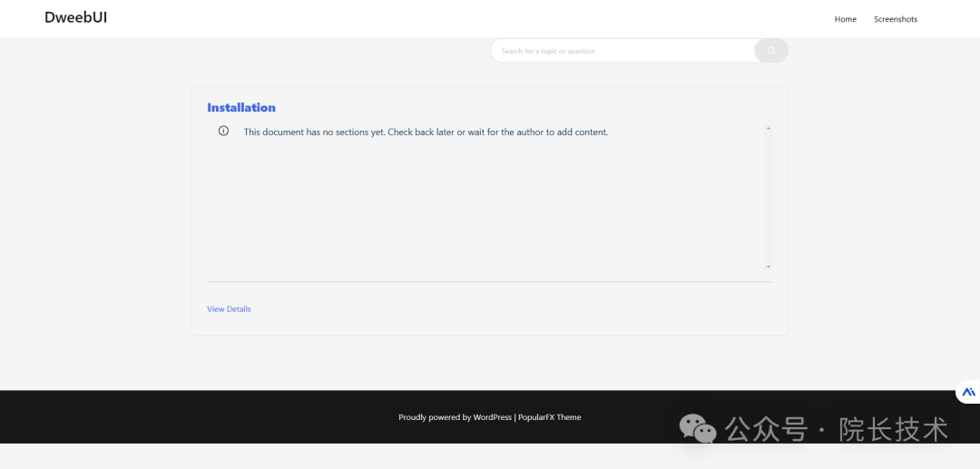
Task: Click the scrollbar up arrow in Installation panel
Action: [769, 128]
